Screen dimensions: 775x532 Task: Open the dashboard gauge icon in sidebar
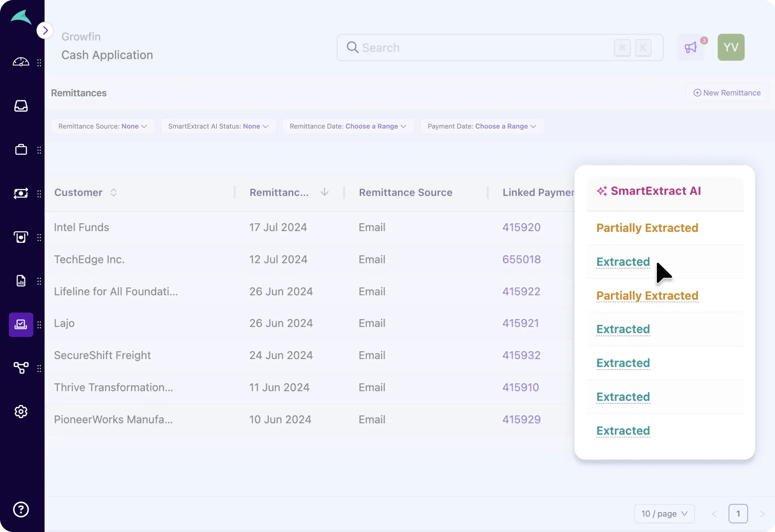[21, 62]
